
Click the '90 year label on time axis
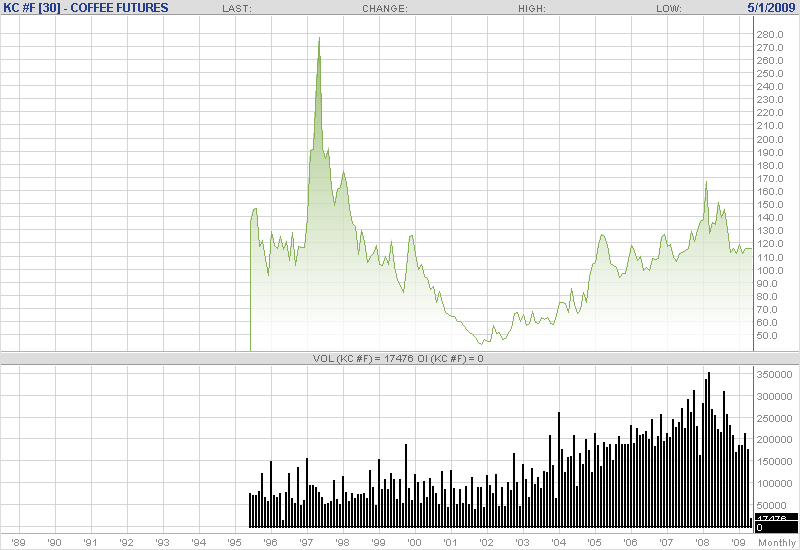[54, 542]
